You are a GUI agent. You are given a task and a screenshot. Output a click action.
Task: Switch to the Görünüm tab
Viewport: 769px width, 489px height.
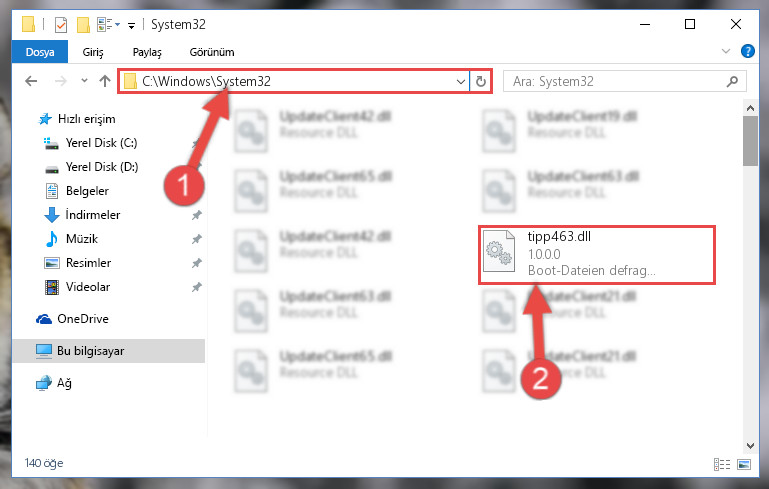point(212,52)
